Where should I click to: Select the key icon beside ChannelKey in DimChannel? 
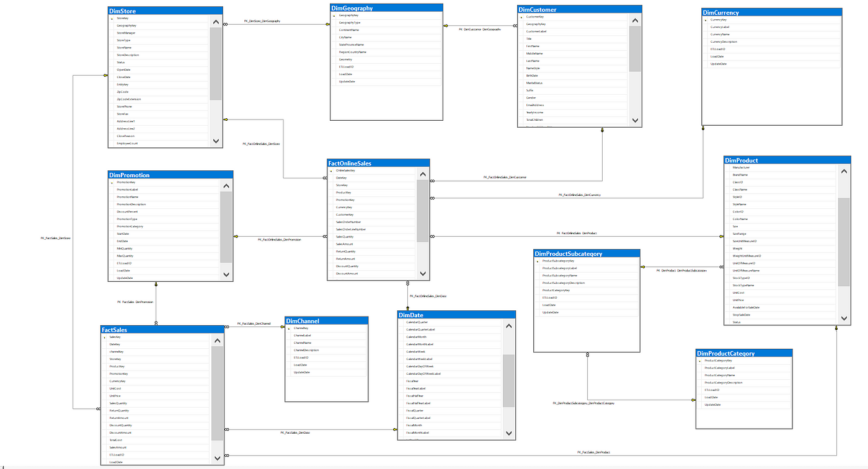tap(289, 328)
